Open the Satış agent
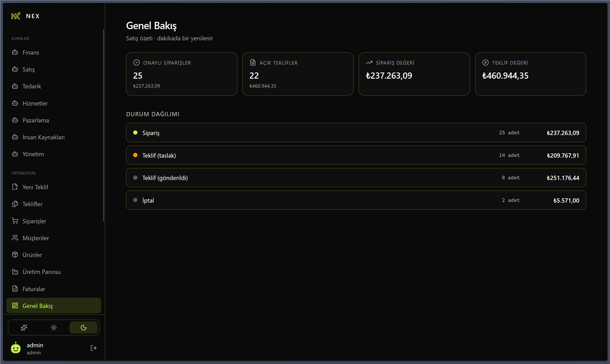Image resolution: width=610 pixels, height=364 pixels. tap(53, 70)
